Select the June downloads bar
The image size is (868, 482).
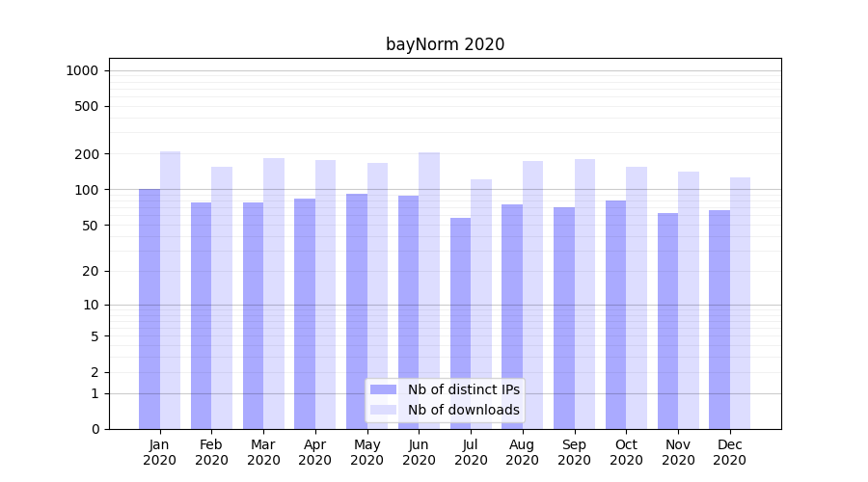coord(429,289)
